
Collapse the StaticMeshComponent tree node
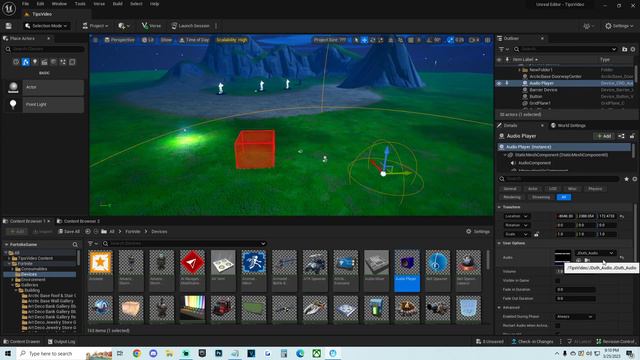(x=505, y=155)
